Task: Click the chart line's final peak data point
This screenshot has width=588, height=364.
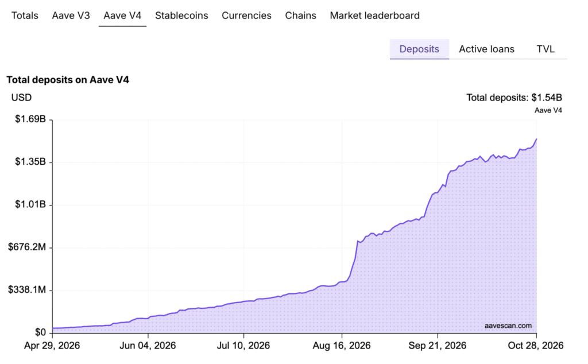Action: coord(536,139)
